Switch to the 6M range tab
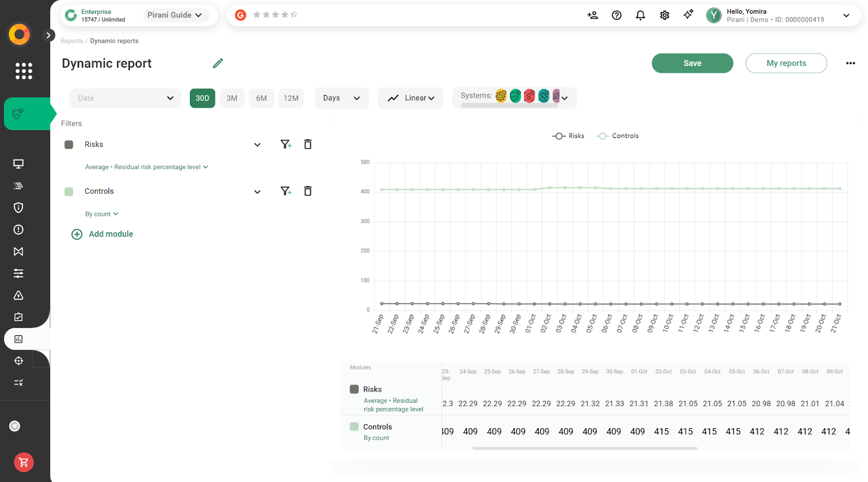Viewport: 868px width, 482px height. [261, 98]
